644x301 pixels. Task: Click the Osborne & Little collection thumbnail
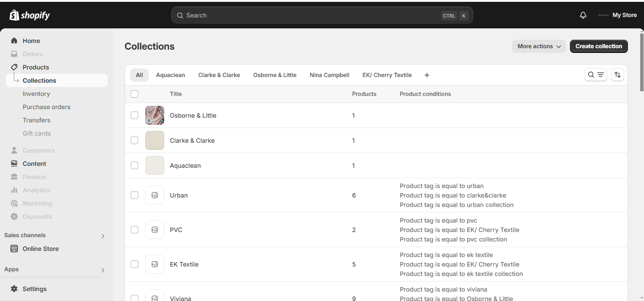tap(155, 115)
